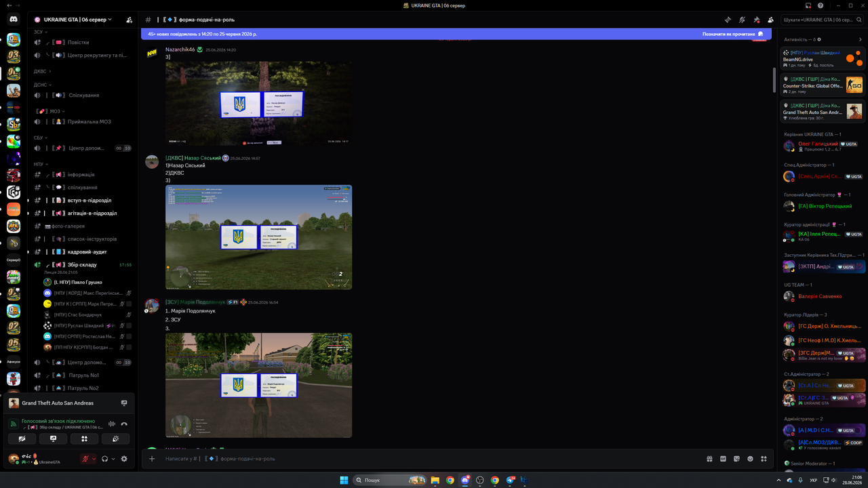Open notification settings bell in channel header

(742, 20)
